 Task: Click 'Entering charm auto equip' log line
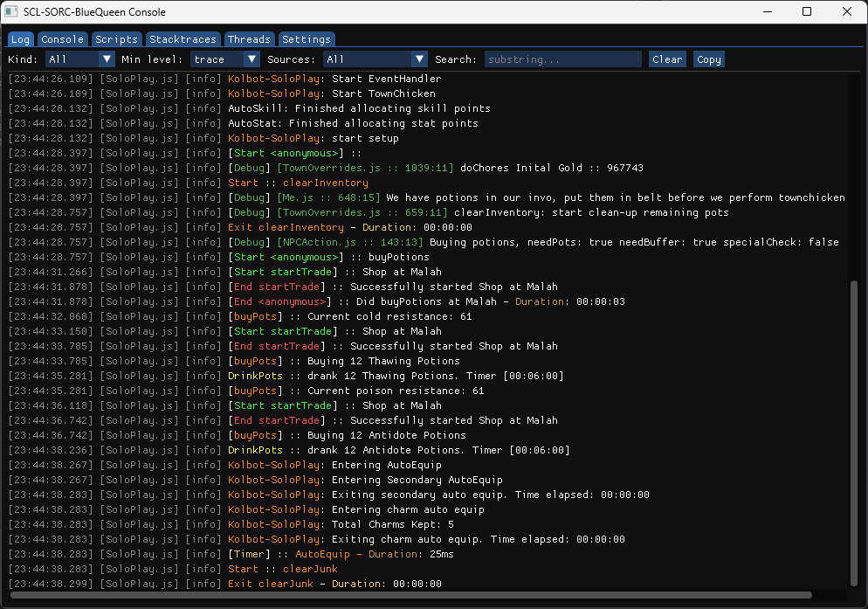[x=246, y=509]
